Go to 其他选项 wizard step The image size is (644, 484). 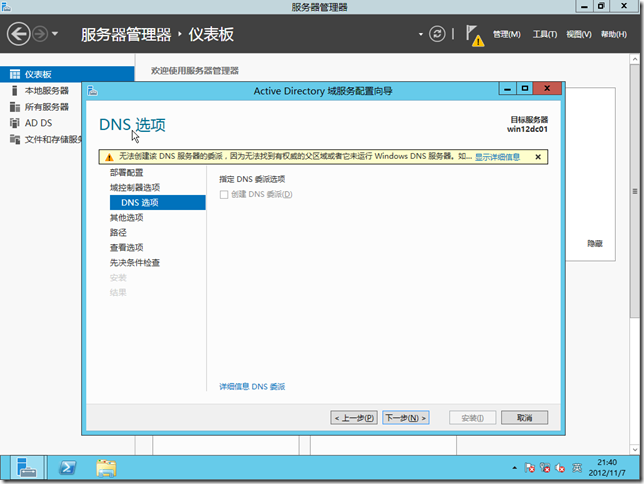tap(126, 217)
